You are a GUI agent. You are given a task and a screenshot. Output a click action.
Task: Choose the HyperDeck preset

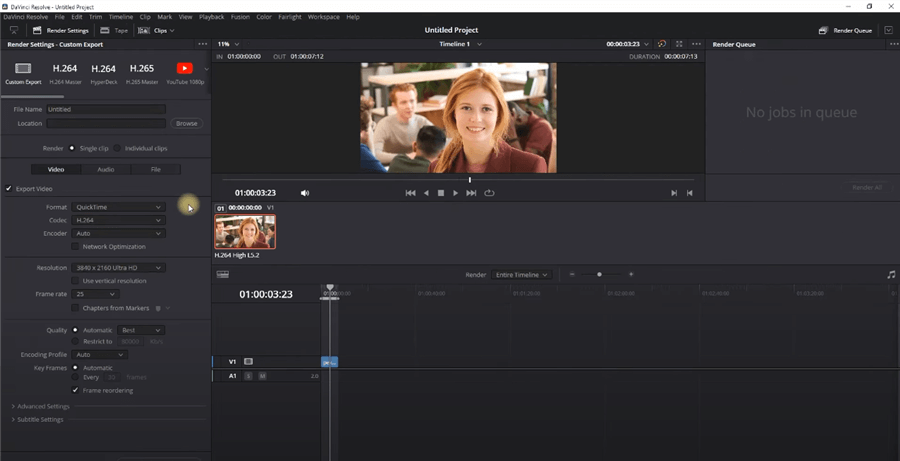pos(103,73)
